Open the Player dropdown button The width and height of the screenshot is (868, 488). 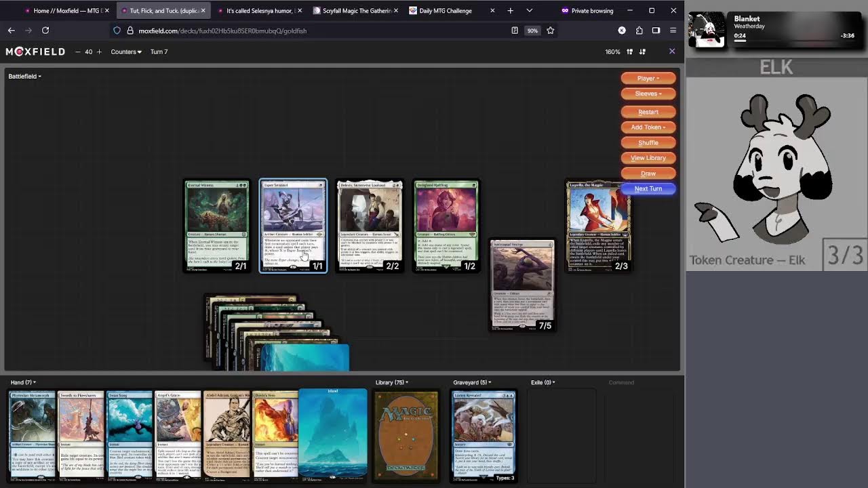(648, 78)
